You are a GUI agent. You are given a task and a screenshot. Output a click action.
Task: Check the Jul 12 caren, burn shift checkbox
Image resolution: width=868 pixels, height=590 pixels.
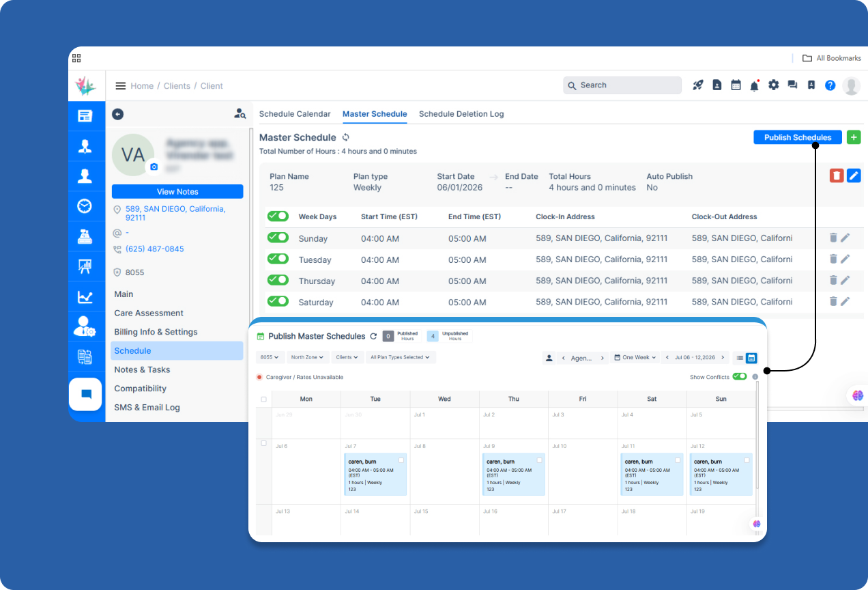tap(747, 461)
